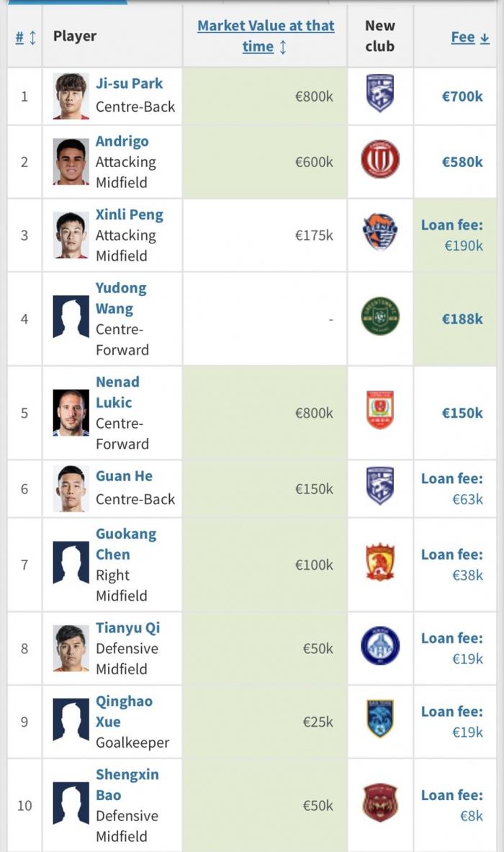Click the green round crest for Yudong Wang
This screenshot has height=852, width=504.
[380, 315]
